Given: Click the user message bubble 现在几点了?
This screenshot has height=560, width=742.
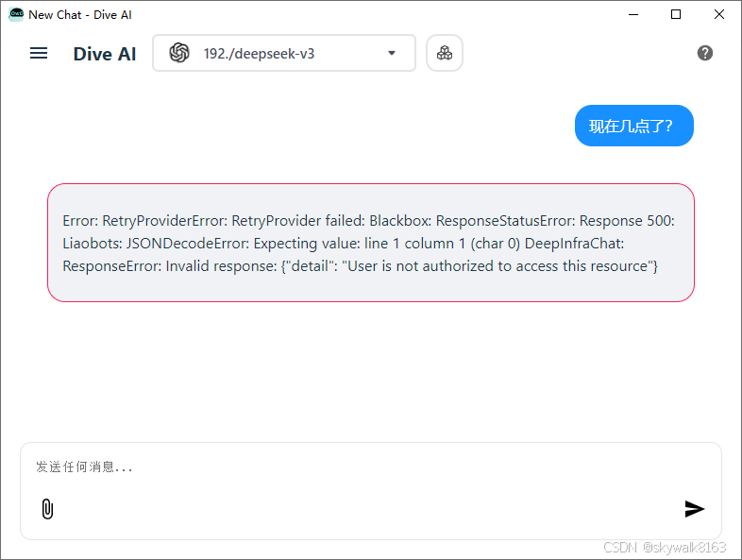Looking at the screenshot, I should tap(634, 126).
